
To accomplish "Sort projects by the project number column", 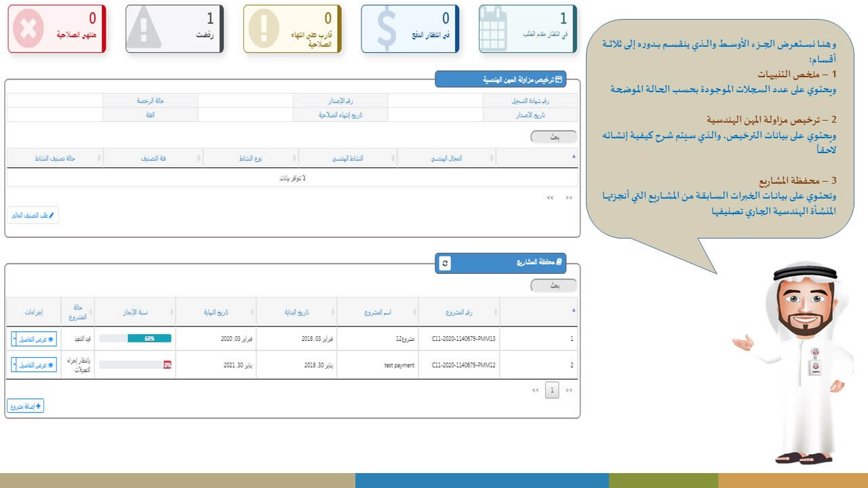I will [459, 312].
